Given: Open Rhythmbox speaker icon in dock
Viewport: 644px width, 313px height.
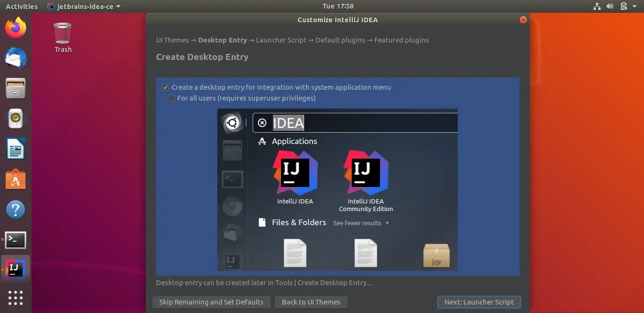Looking at the screenshot, I should click(16, 118).
